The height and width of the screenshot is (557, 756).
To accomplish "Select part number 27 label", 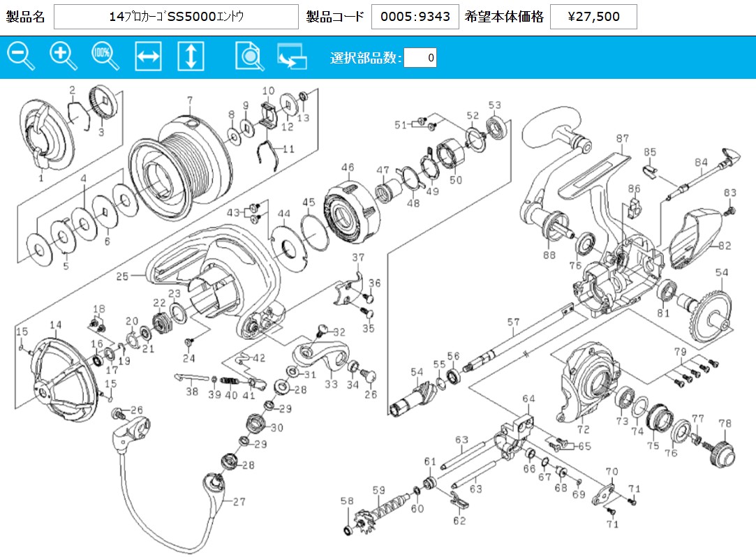I will coord(239,502).
